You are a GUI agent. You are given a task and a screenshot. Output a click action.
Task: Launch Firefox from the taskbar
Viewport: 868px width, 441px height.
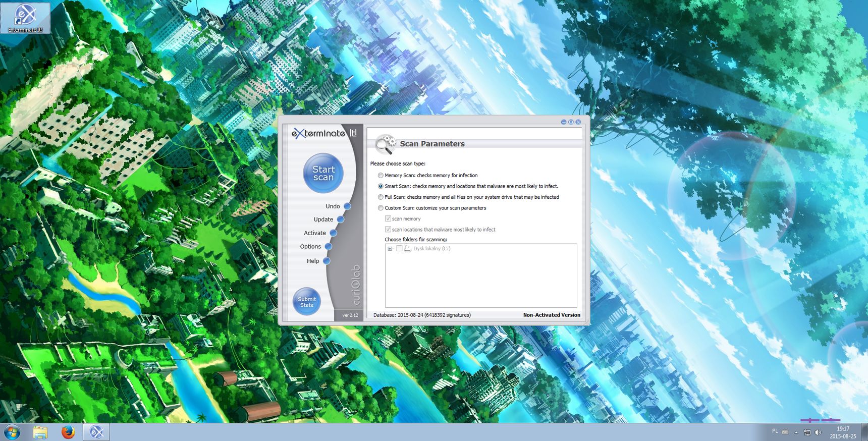68,432
